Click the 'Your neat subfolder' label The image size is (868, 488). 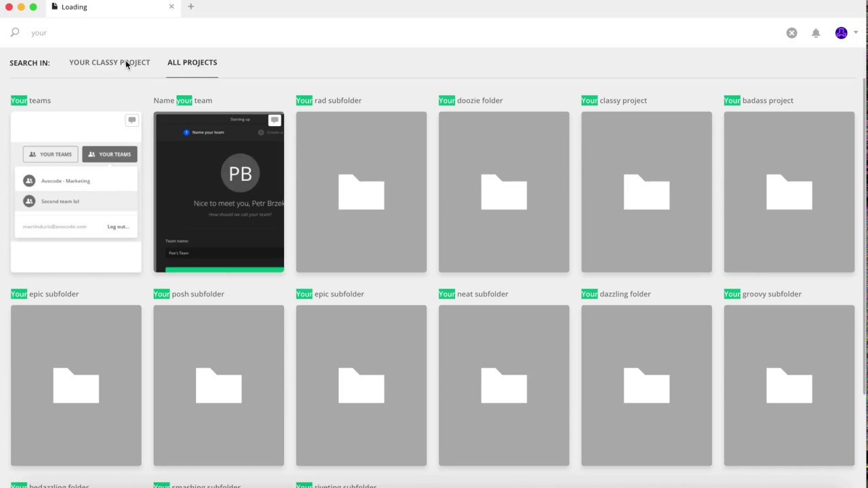point(473,294)
